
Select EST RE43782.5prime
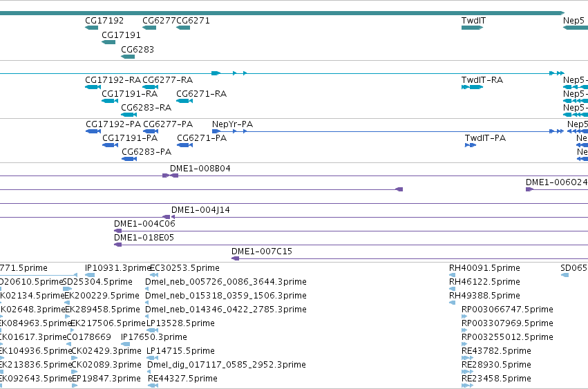click(x=496, y=351)
